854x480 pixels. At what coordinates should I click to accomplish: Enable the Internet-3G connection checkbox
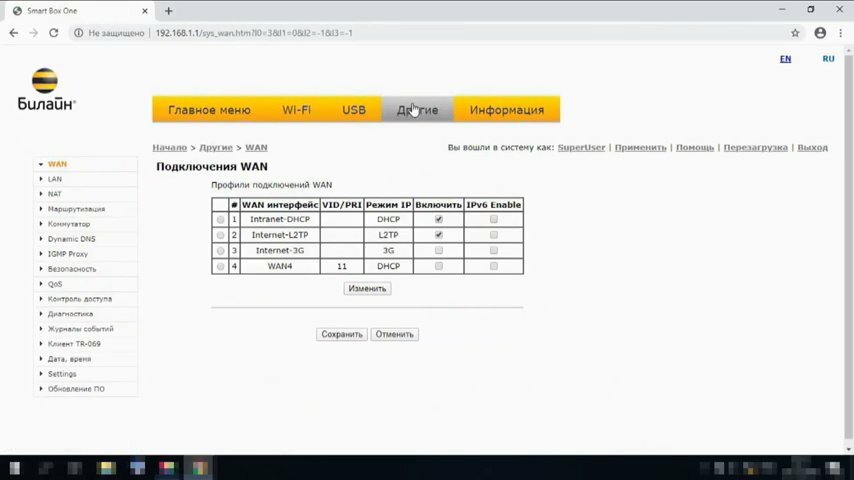(438, 251)
